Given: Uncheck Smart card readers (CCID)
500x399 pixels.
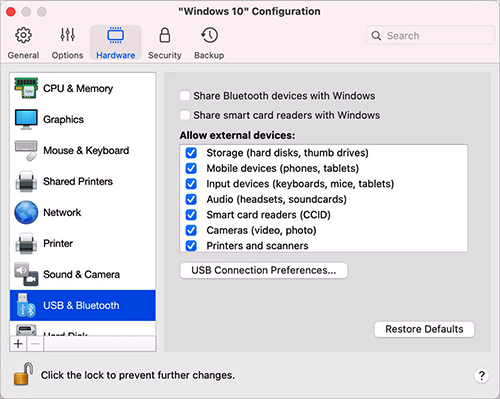Looking at the screenshot, I should [191, 215].
